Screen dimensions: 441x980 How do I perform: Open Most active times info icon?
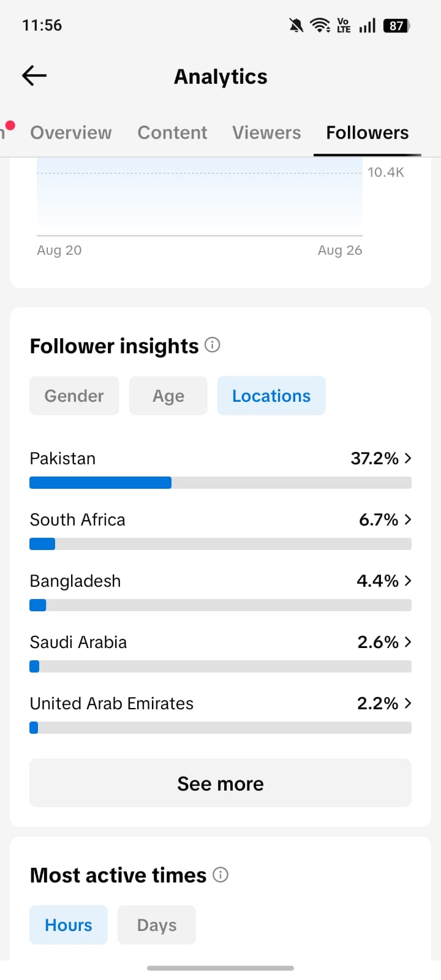click(221, 875)
